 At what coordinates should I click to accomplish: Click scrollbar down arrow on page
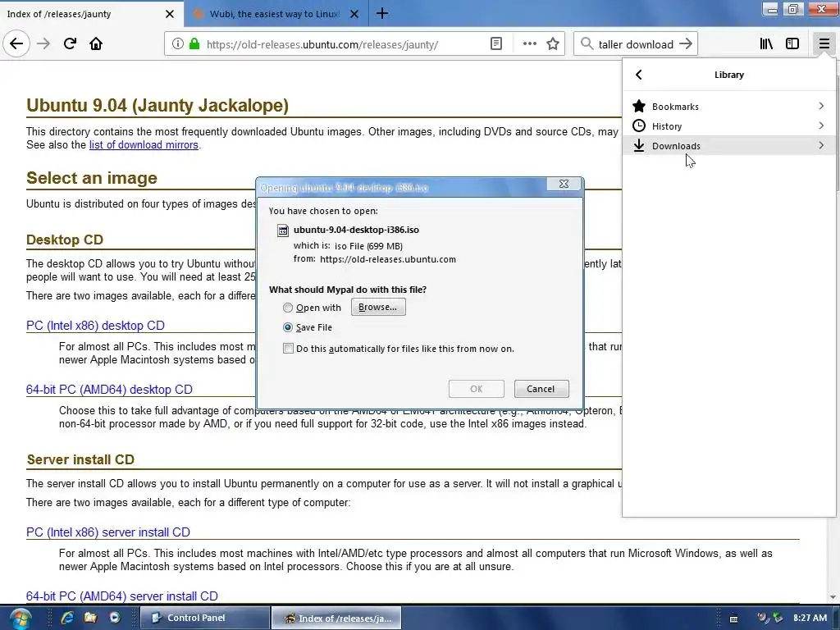(833, 597)
